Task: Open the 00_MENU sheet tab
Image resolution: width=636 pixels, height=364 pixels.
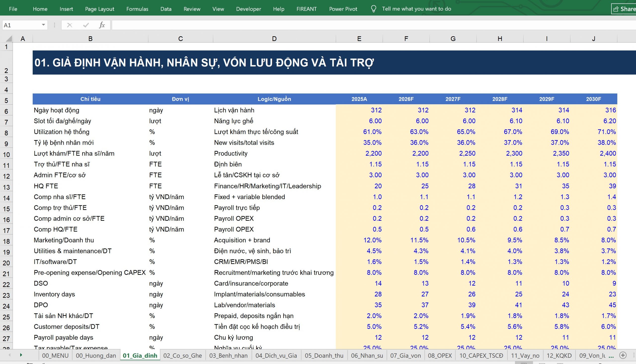Action: point(55,356)
